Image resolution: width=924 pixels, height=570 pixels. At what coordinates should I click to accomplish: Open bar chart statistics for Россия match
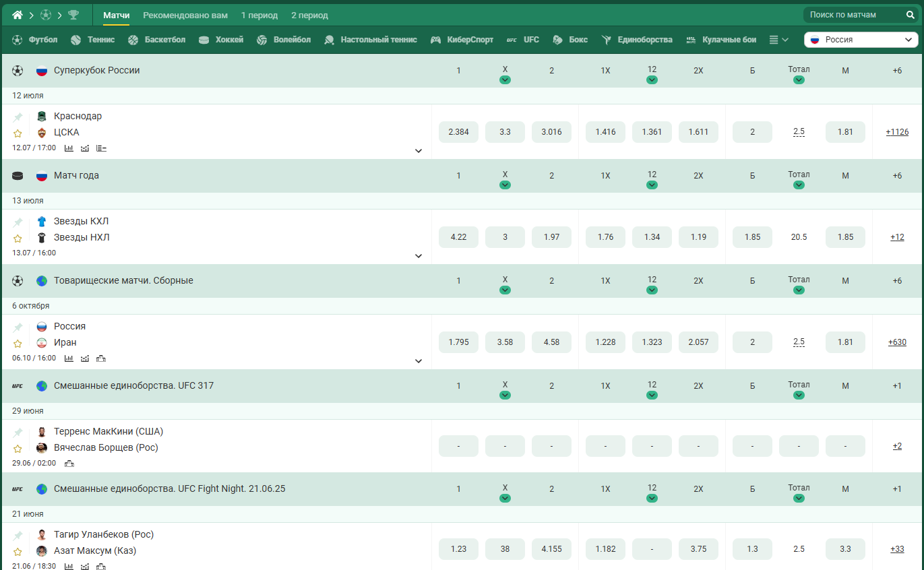point(69,358)
